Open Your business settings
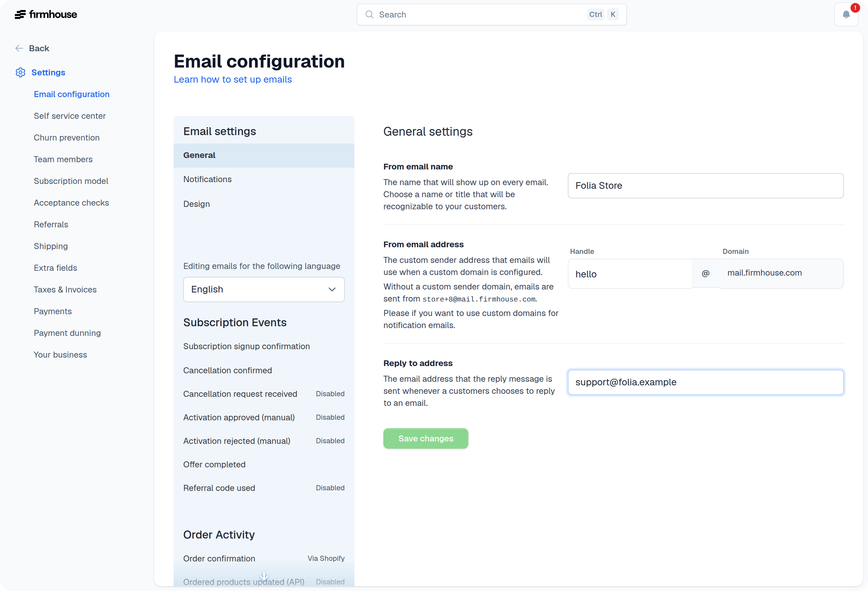868x591 pixels. tap(61, 354)
